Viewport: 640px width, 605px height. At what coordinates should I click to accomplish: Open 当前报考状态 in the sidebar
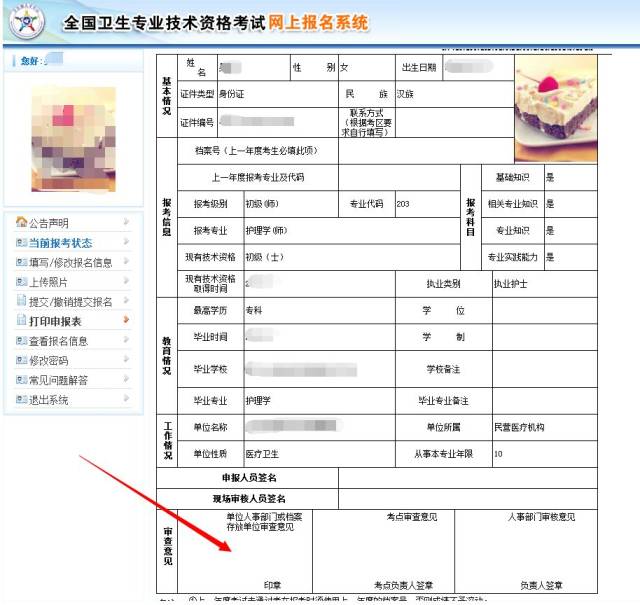[60, 243]
